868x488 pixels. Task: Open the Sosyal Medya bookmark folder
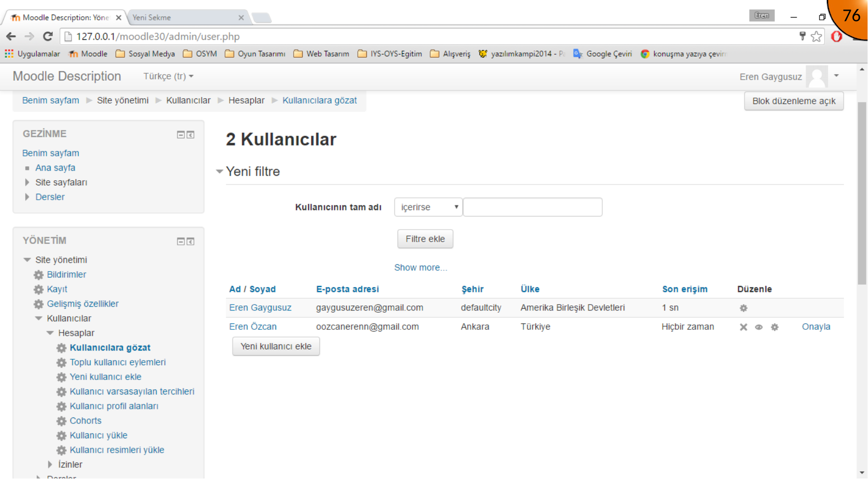[145, 54]
